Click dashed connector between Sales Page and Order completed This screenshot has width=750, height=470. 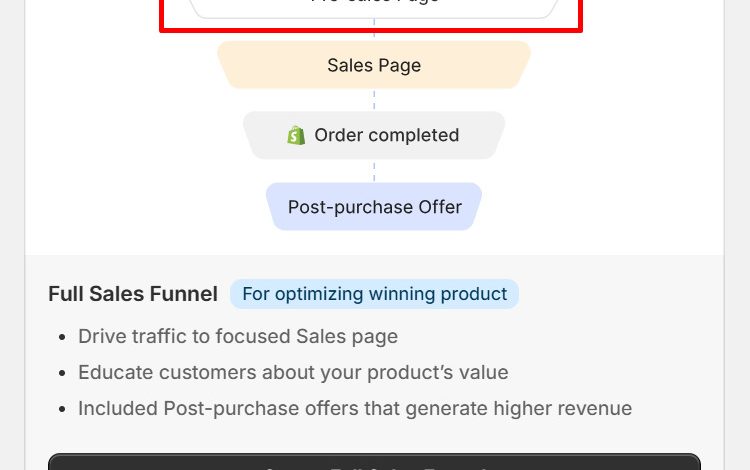click(x=374, y=100)
